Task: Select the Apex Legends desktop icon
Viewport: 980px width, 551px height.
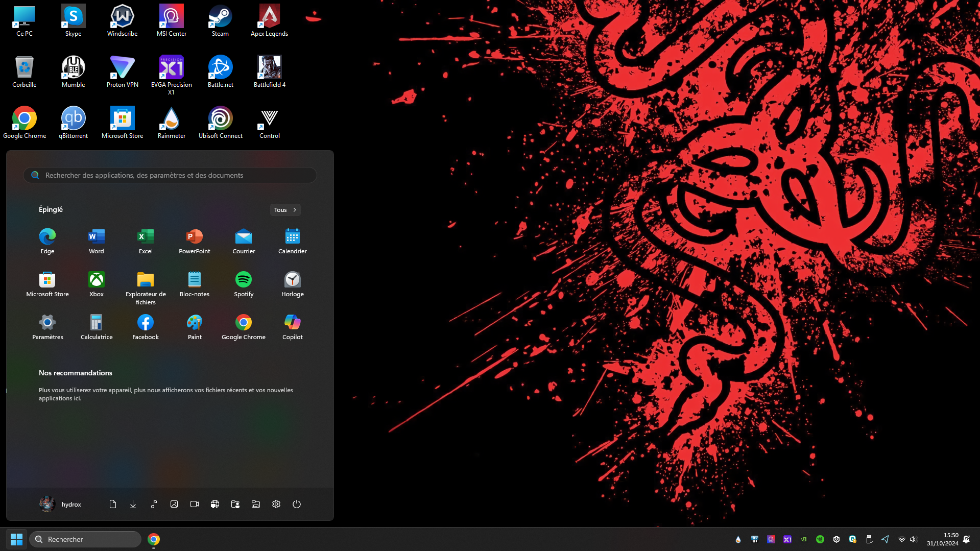Action: (270, 20)
